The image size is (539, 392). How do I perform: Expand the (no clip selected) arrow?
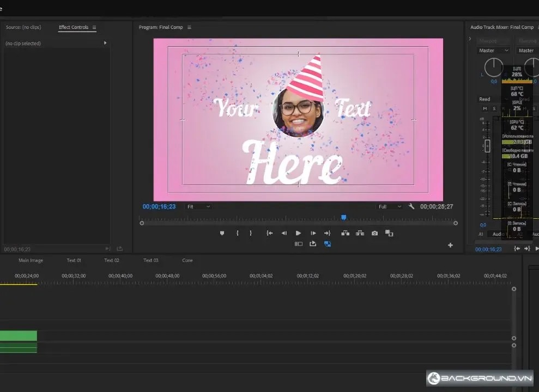point(105,43)
